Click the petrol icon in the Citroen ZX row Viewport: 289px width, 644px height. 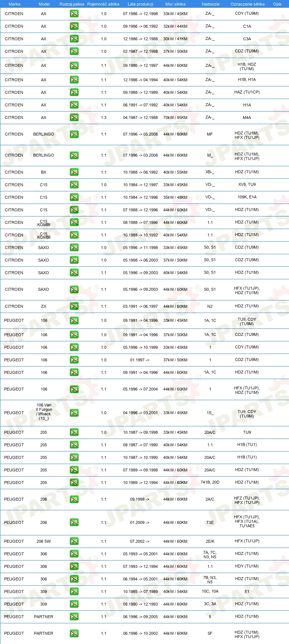click(74, 306)
